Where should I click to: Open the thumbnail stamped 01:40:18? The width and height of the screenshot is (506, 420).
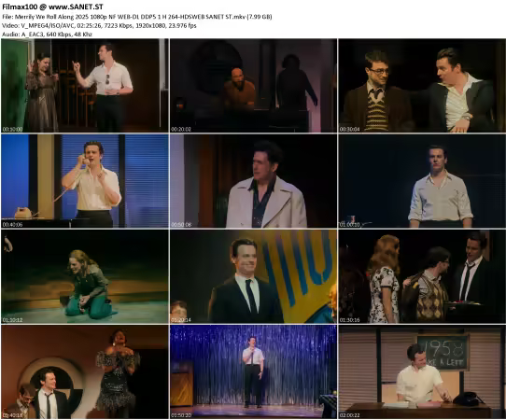[85, 372]
